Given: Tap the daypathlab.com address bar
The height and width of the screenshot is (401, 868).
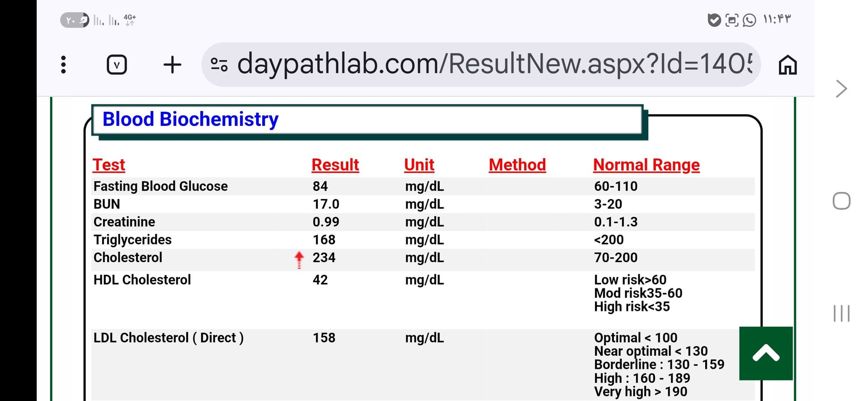Looking at the screenshot, I should pos(481,65).
